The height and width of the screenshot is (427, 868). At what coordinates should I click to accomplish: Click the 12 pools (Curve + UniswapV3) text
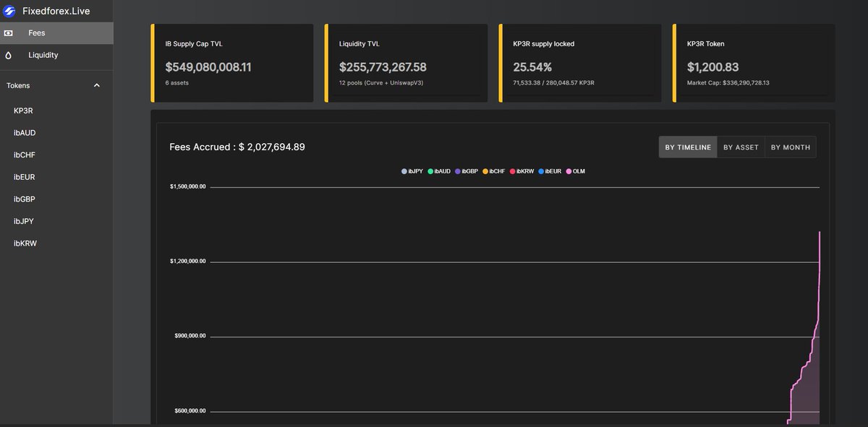click(382, 83)
